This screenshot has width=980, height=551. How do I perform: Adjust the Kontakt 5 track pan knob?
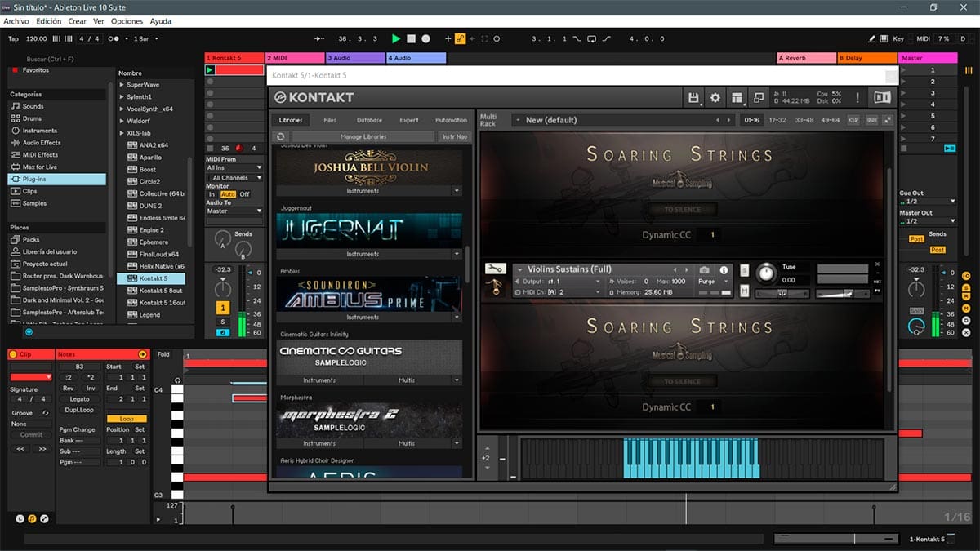pos(223,288)
